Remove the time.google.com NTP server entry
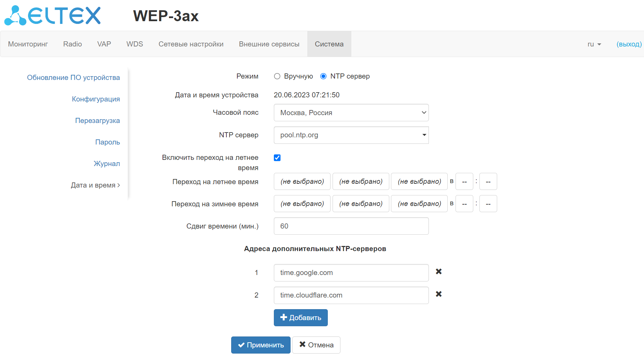 tap(439, 272)
